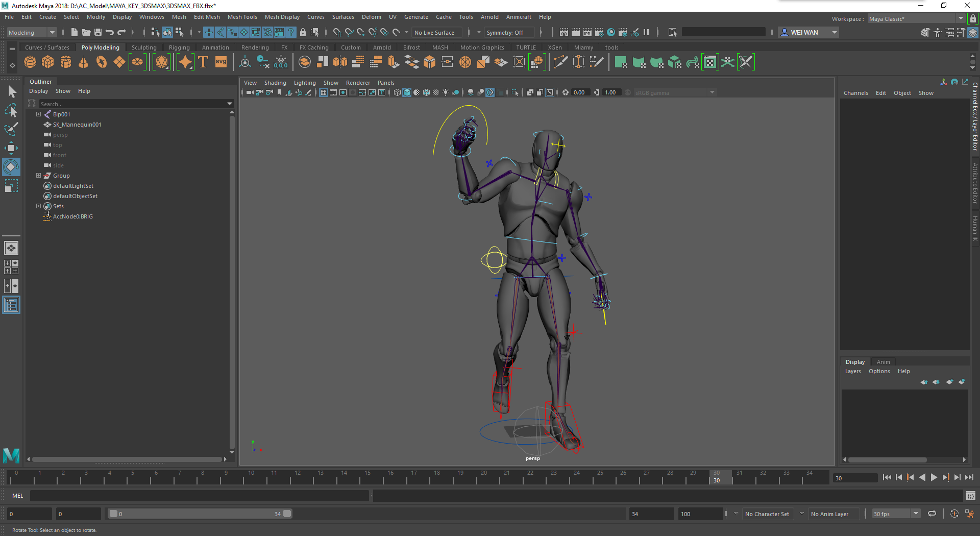Select the Rotate tool in the toolbox

coord(11,167)
